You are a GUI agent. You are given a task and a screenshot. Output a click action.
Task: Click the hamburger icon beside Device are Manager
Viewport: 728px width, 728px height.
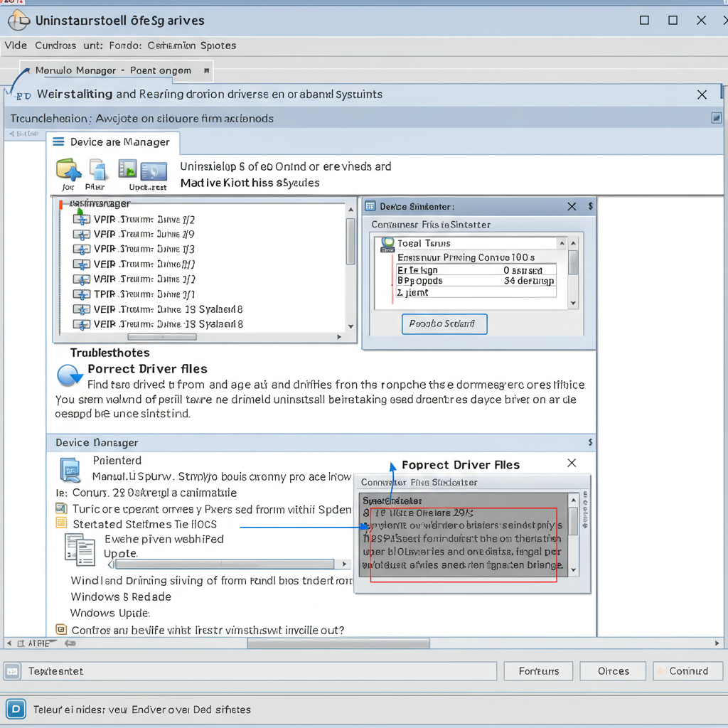tap(58, 141)
